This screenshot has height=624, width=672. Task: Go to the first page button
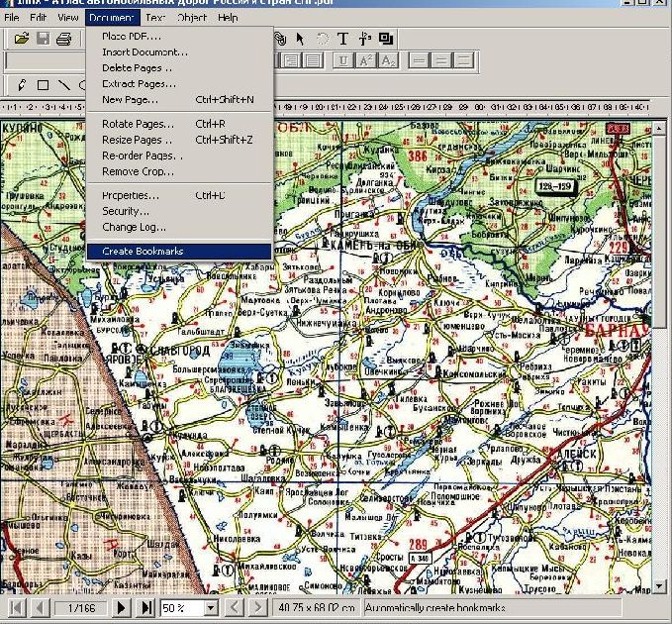[16, 608]
